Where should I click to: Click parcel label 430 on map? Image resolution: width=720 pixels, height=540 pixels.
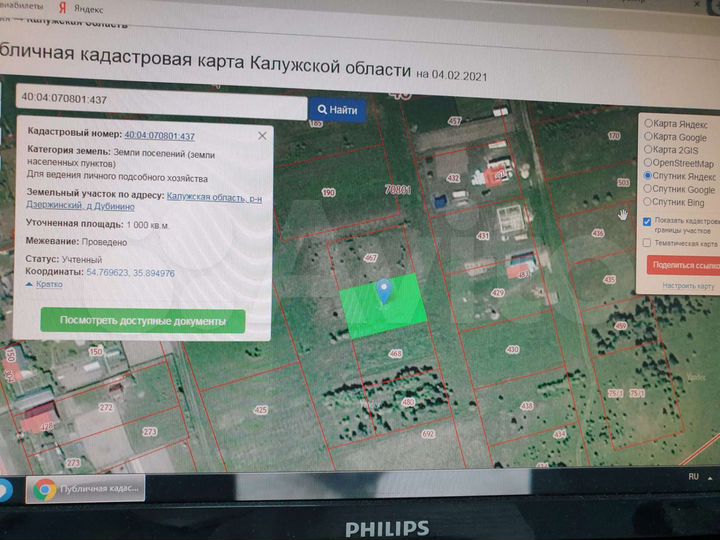point(512,349)
